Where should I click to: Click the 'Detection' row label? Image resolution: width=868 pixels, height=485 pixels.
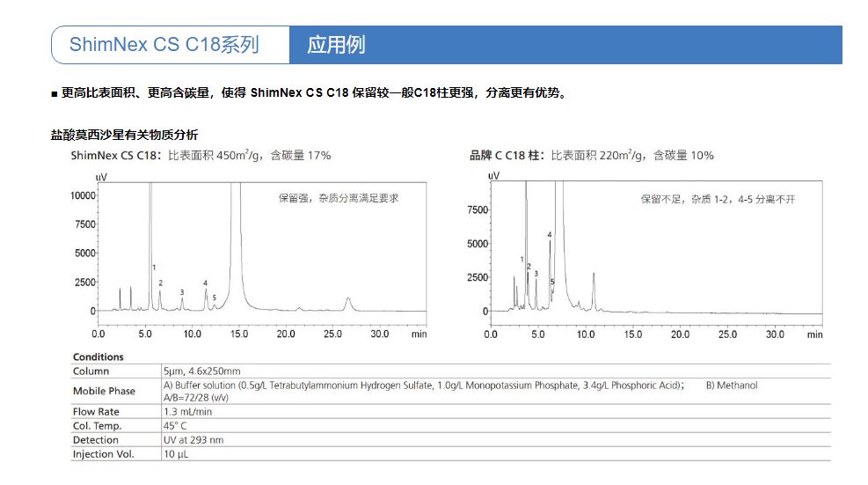click(95, 439)
